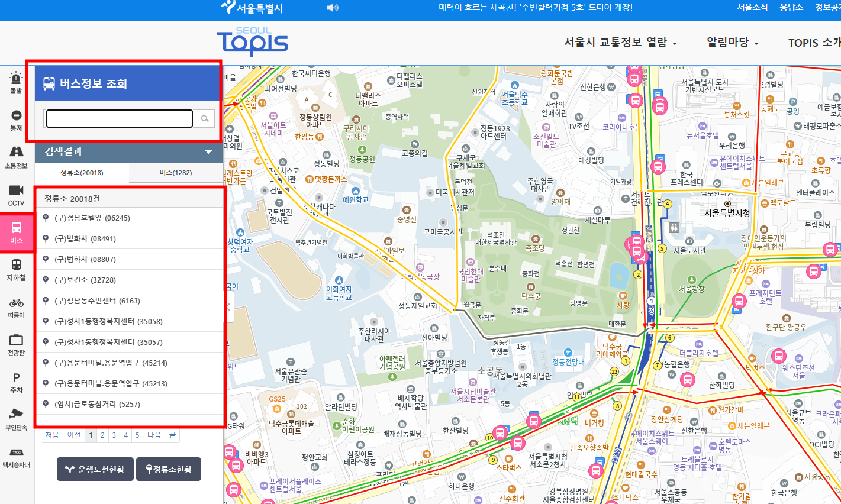Click the exit marker 12 near 덕수궁 리에제와플
This screenshot has height=504, width=841.
coord(614,371)
